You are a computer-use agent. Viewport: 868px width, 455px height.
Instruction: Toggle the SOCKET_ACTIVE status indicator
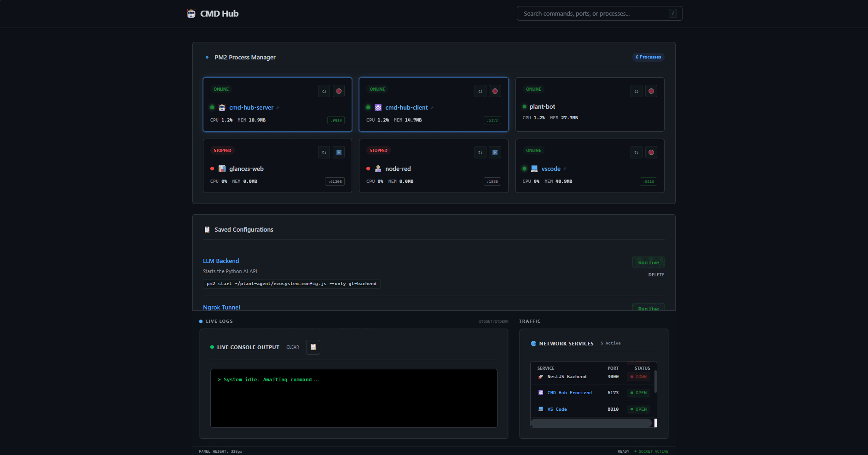(x=652, y=451)
